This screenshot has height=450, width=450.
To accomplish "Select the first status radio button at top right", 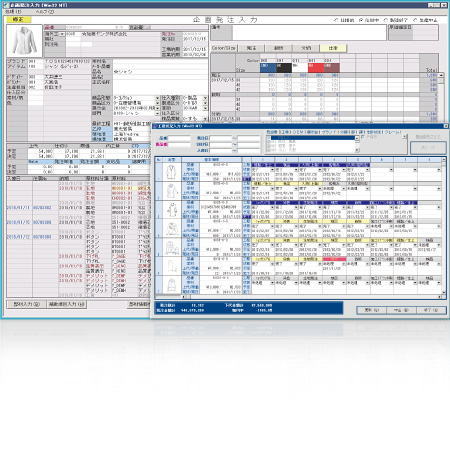I will point(336,20).
